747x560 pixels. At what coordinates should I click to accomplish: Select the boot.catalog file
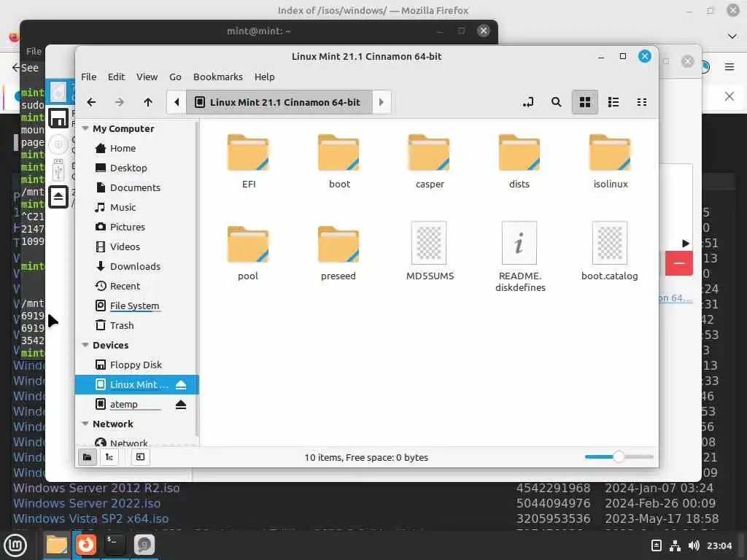[x=610, y=252]
